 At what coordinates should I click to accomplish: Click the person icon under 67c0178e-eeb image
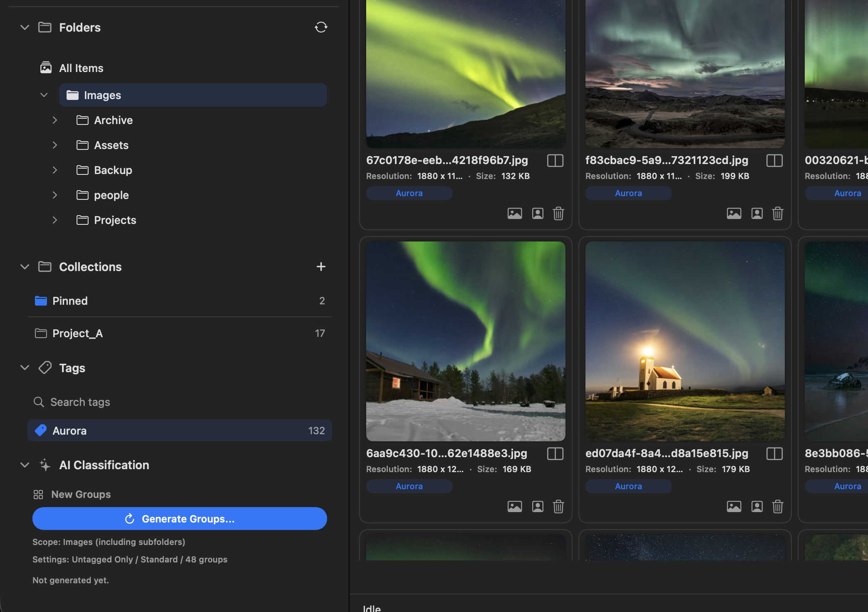(x=538, y=214)
